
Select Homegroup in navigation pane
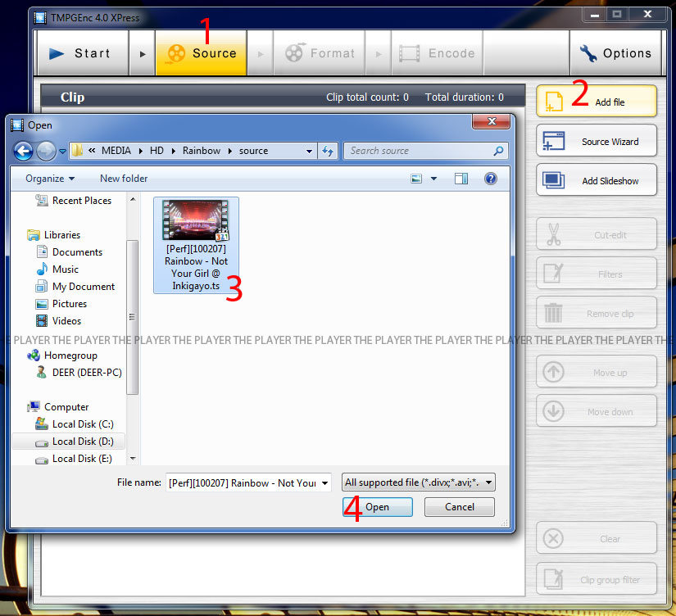coord(62,356)
